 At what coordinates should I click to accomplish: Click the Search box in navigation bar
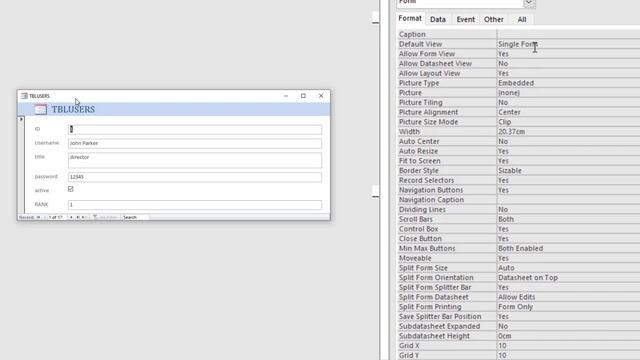(135, 217)
